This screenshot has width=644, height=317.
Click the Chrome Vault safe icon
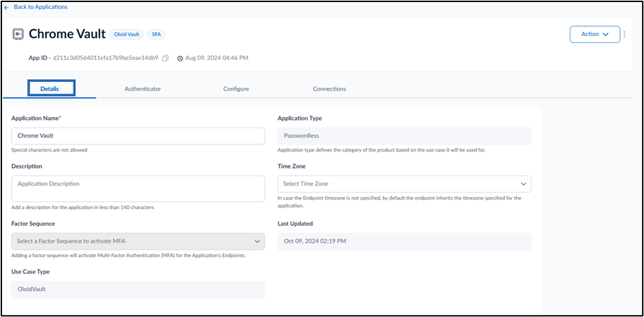(18, 34)
